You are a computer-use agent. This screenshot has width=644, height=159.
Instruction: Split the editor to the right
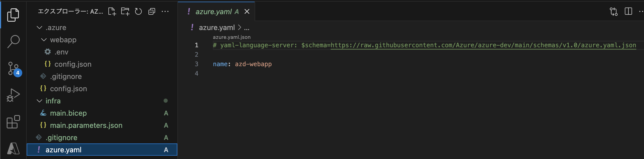628,11
